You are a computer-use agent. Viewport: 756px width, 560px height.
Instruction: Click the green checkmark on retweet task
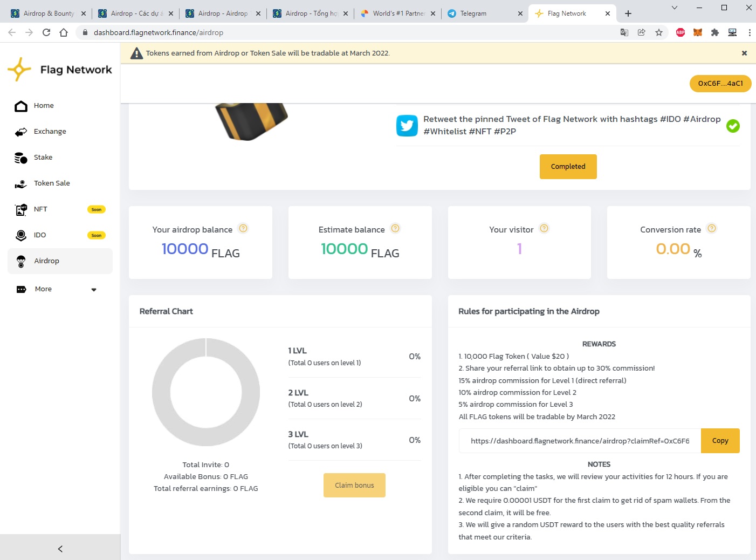pos(733,126)
